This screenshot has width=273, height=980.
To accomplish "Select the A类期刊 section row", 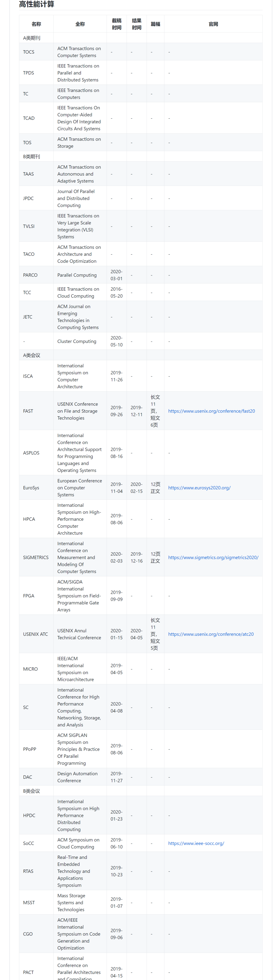I will 32,38.
